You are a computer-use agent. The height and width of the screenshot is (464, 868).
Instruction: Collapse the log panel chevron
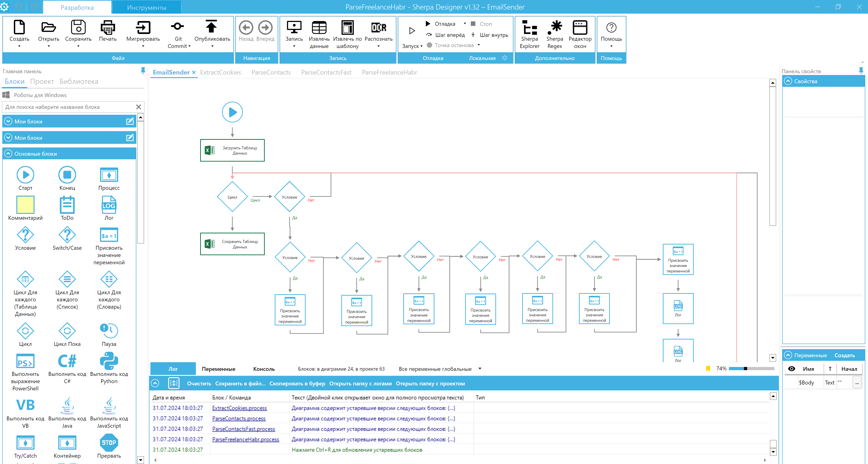155,383
